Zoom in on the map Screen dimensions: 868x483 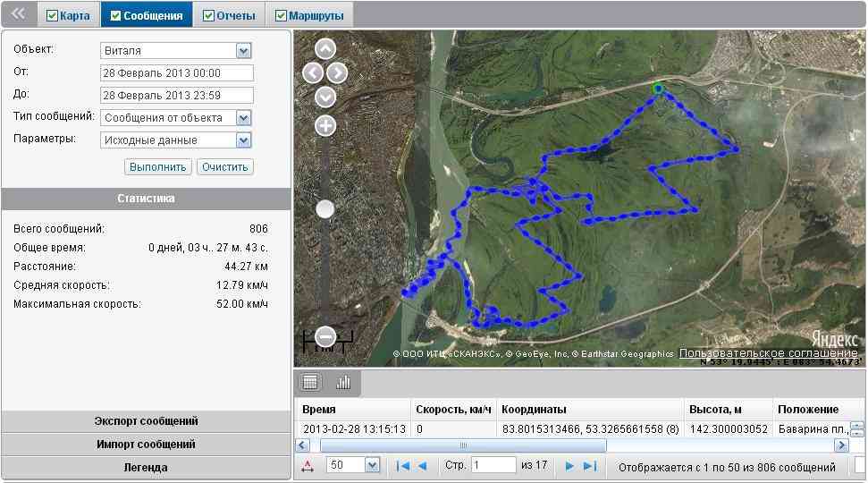[325, 125]
